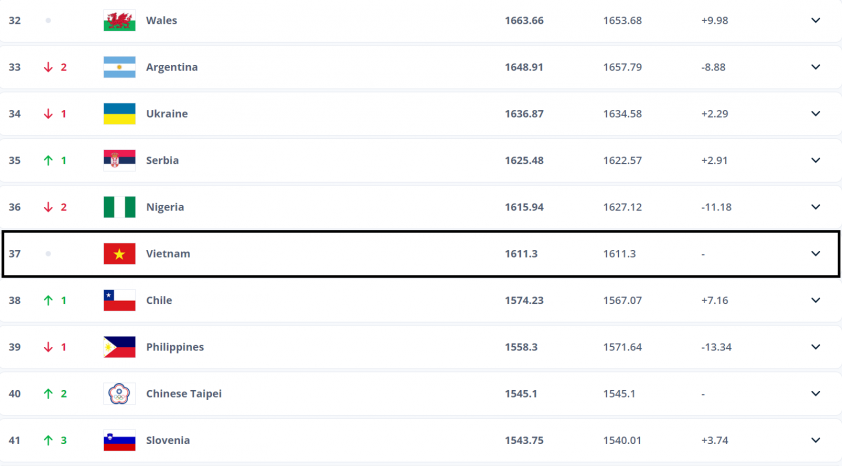Expand the Nigeria row details chevron
The width and height of the screenshot is (842, 466).
[815, 207]
